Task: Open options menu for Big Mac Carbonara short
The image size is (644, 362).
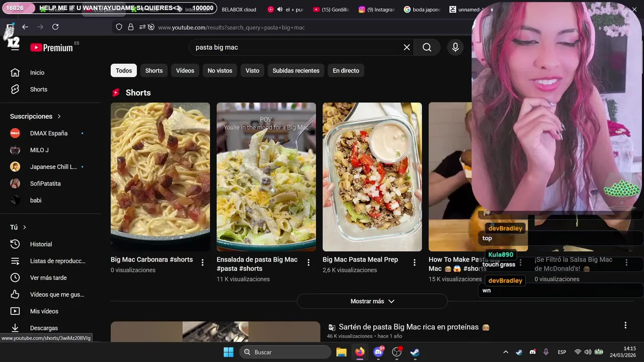Action: [202, 262]
